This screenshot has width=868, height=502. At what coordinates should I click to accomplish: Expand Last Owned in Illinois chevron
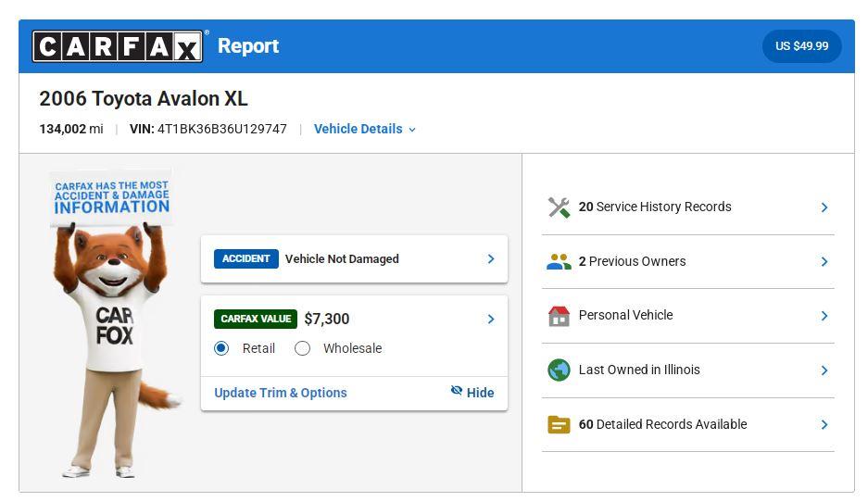pyautogui.click(x=824, y=370)
